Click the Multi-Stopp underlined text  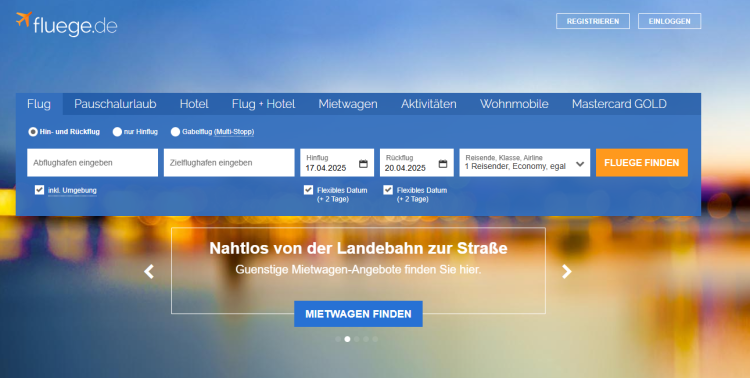point(234,132)
